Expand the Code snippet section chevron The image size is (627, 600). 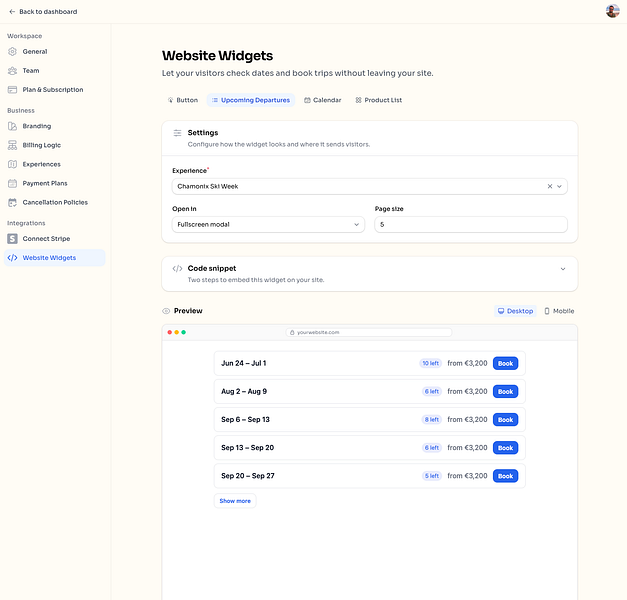click(x=563, y=269)
